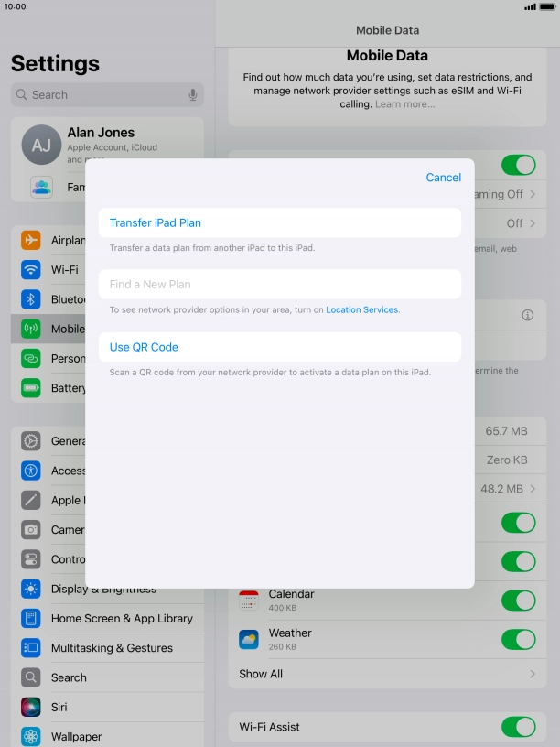Screen dimensions: 560x747
Task: Cancel the plan setup dialog
Action: pos(443,178)
